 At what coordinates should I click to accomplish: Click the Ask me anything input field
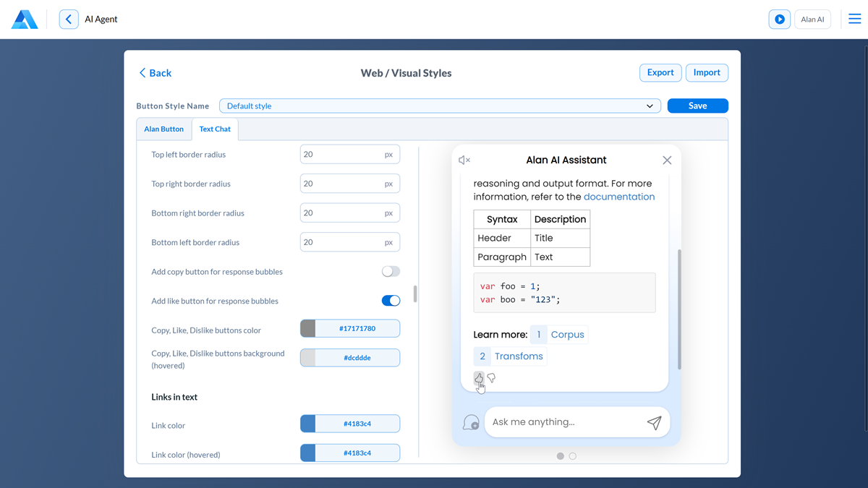tap(564, 422)
